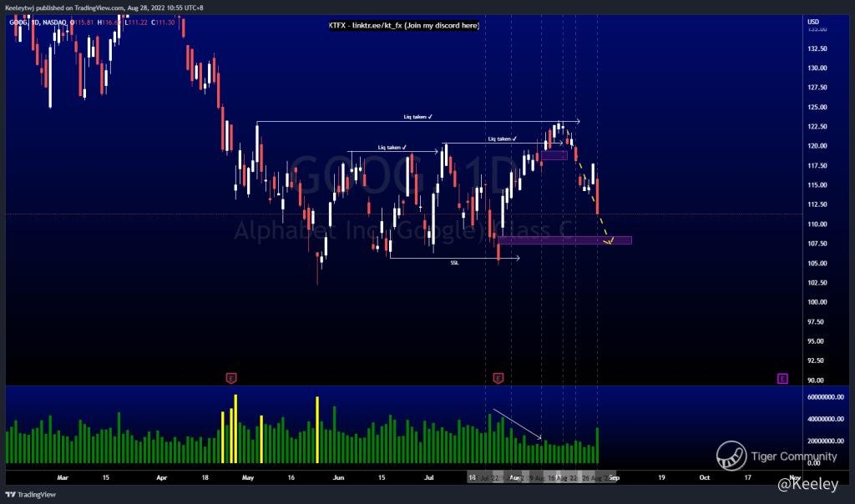
Task: Open the purple future earnings marker near November
Action: (782, 378)
